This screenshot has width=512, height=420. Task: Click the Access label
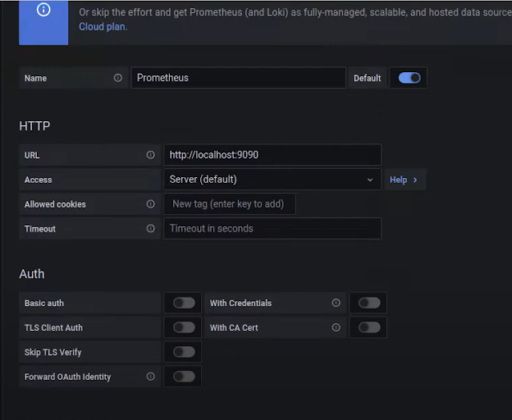pos(38,180)
